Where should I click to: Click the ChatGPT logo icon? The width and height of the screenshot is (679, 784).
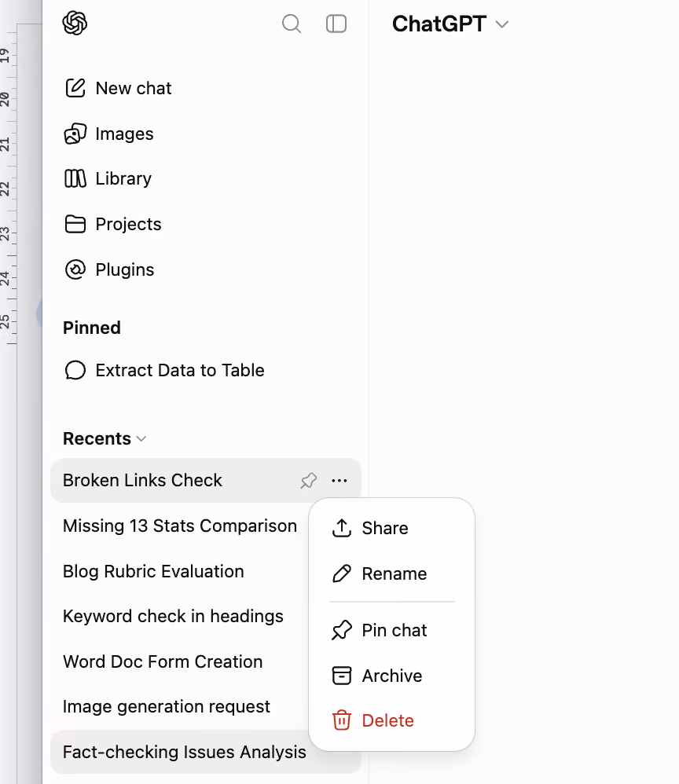click(75, 23)
